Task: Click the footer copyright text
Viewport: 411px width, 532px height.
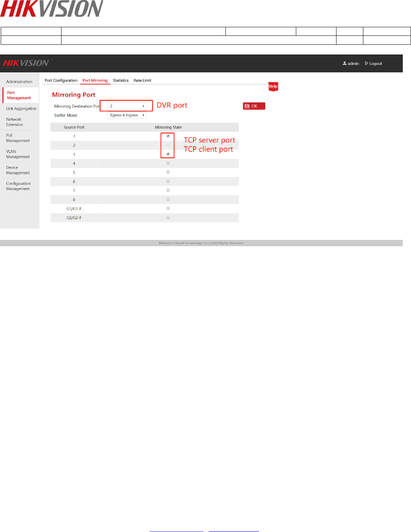Action: pos(202,243)
